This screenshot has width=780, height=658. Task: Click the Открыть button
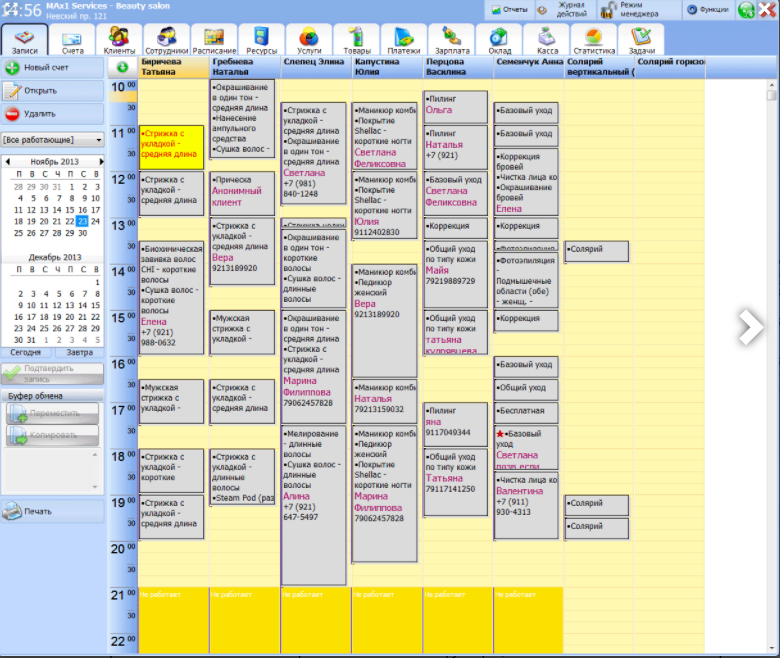[x=53, y=91]
